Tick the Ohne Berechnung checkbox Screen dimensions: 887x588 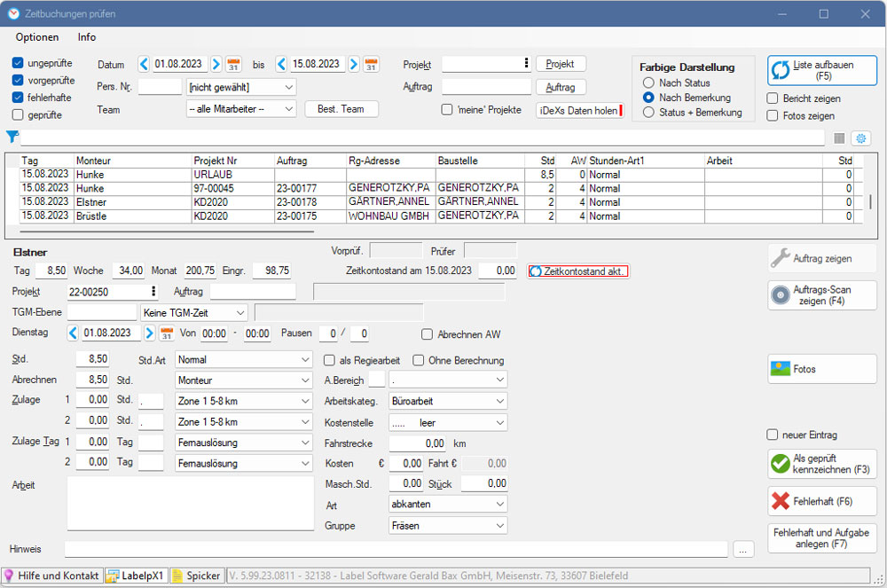(419, 360)
